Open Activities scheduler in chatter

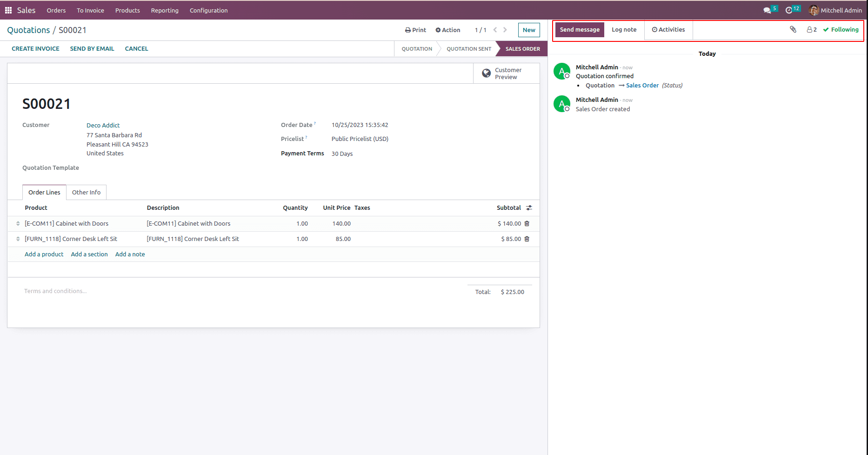pyautogui.click(x=668, y=30)
